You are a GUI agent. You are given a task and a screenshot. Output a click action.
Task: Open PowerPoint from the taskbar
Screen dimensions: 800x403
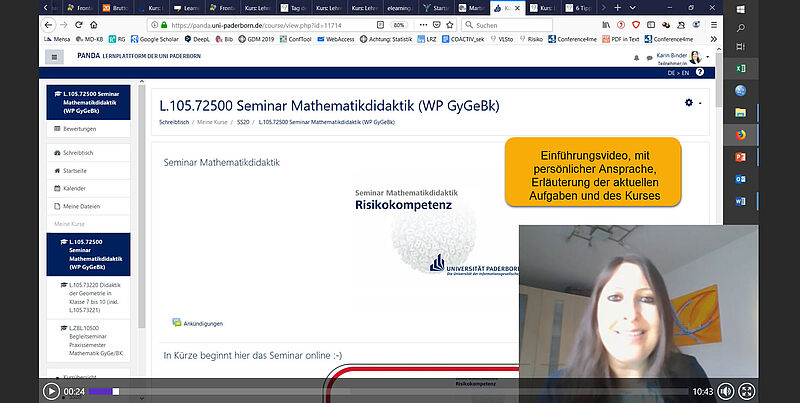(740, 157)
